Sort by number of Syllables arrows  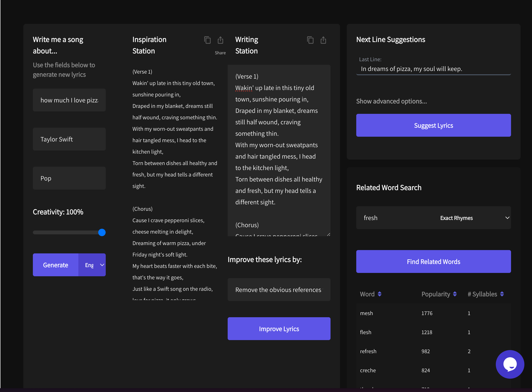coord(502,294)
